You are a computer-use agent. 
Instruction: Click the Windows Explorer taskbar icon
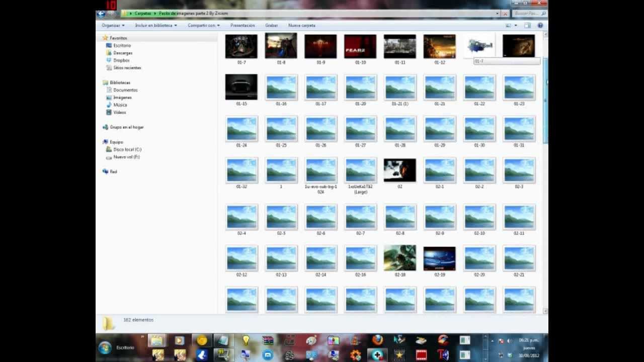pos(157,340)
